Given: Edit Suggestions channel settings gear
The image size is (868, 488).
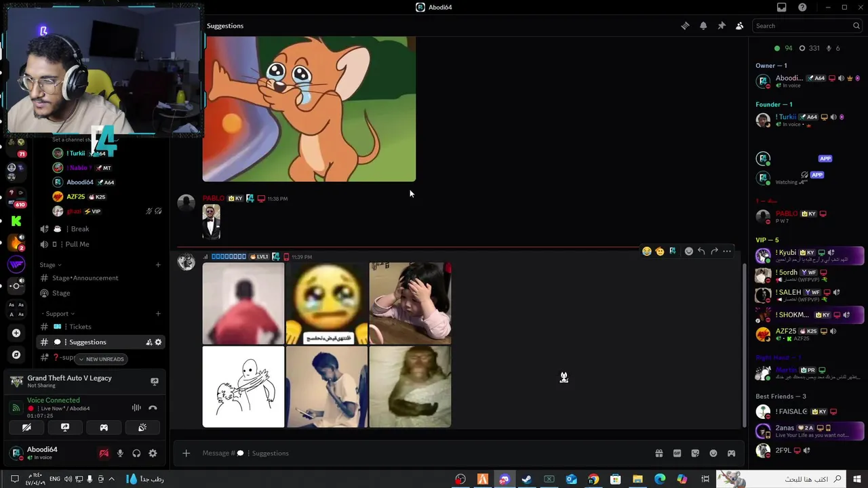Looking at the screenshot, I should 159,342.
